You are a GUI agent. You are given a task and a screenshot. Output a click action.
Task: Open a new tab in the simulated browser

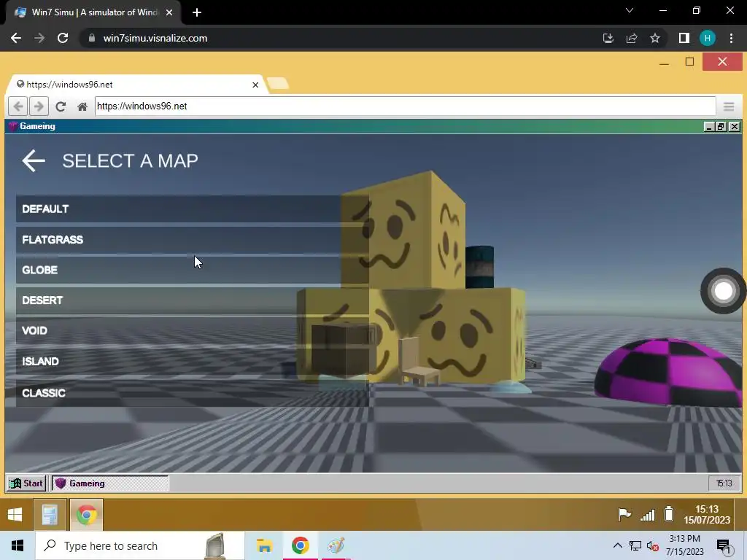[x=278, y=84]
